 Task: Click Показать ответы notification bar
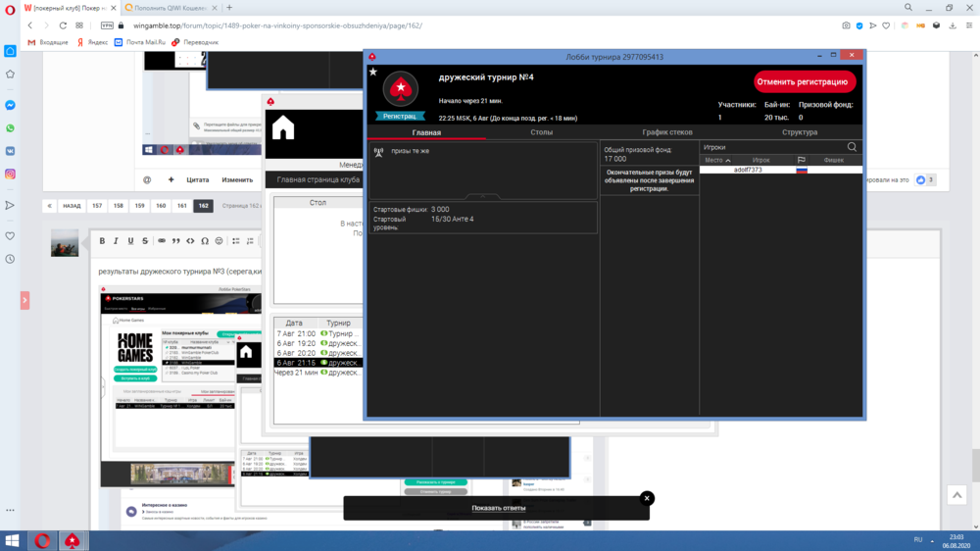click(498, 508)
